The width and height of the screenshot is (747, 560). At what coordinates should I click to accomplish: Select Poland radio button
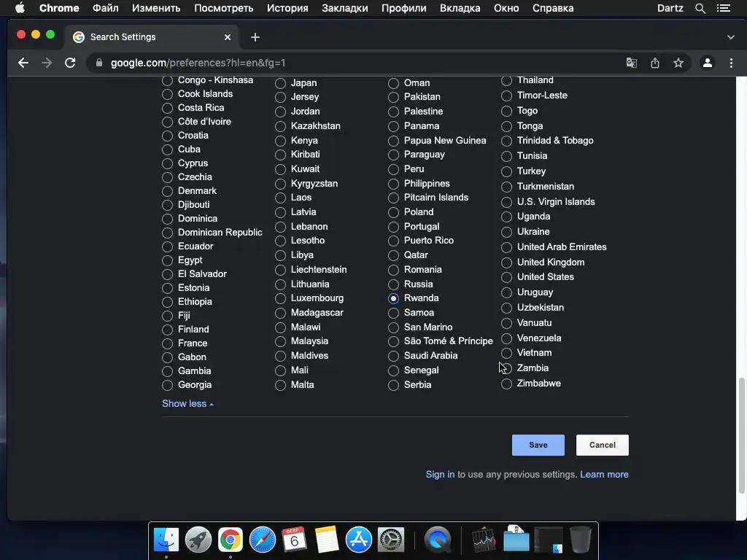(x=393, y=212)
